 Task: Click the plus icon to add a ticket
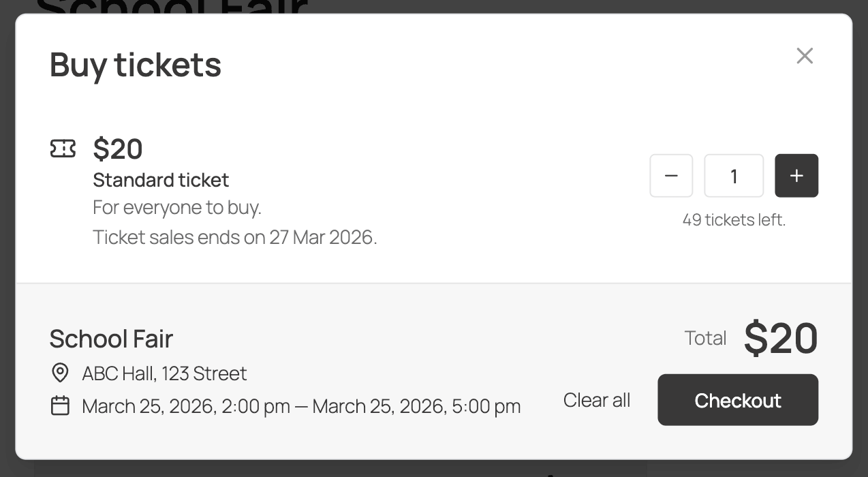tap(796, 175)
